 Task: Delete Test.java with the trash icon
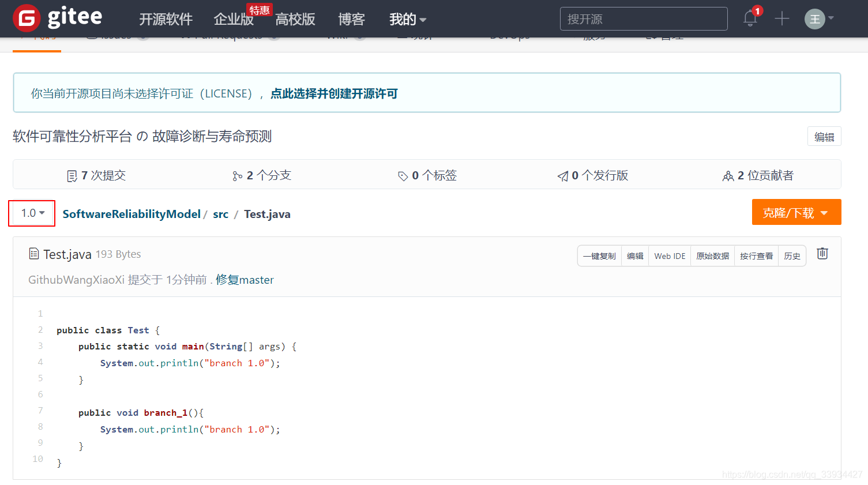click(822, 253)
